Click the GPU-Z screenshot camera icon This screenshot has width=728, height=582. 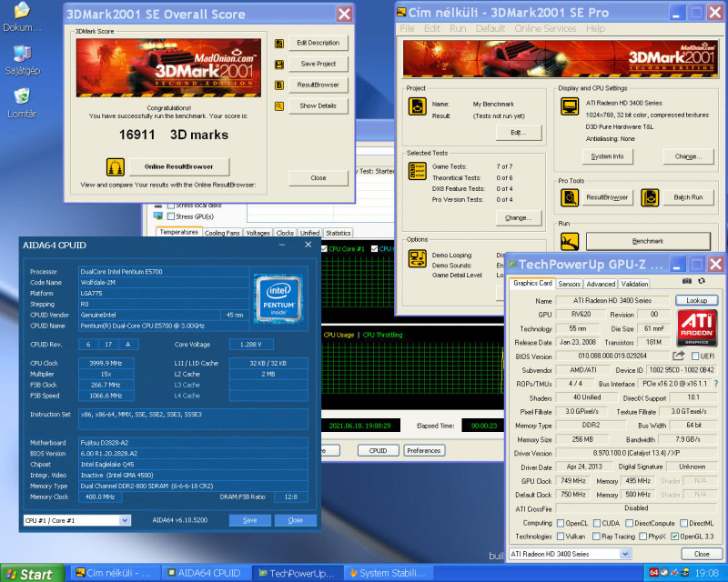click(687, 281)
